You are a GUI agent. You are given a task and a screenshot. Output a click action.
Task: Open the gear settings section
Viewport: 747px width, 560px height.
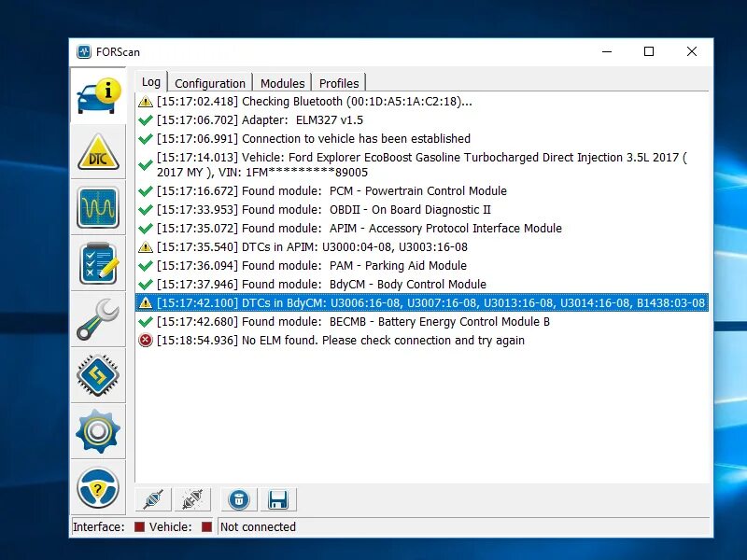99,431
